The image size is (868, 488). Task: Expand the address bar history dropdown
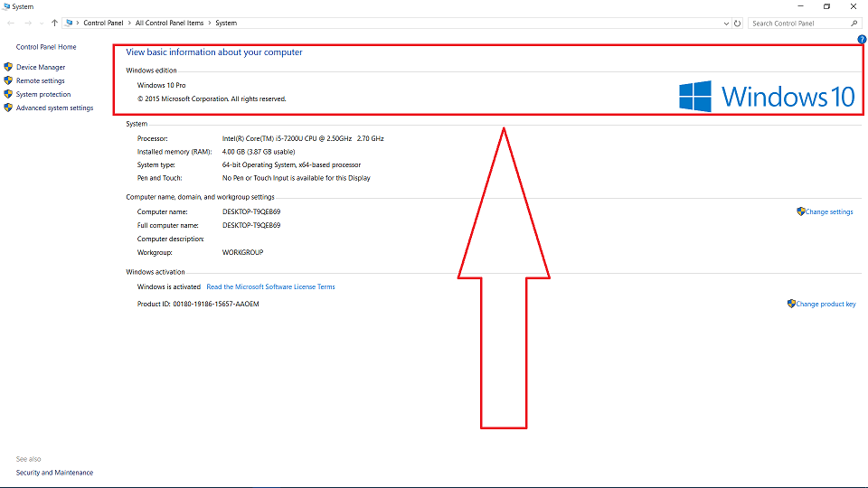coord(726,23)
